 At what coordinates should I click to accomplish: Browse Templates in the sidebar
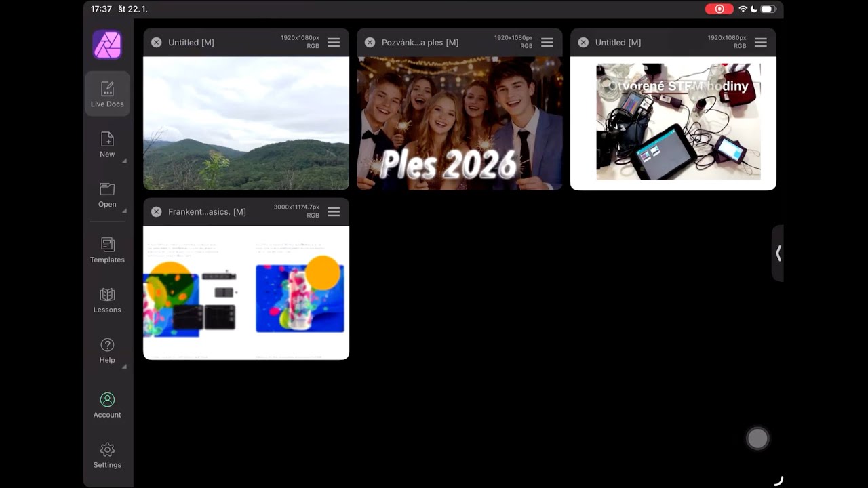[x=107, y=250]
